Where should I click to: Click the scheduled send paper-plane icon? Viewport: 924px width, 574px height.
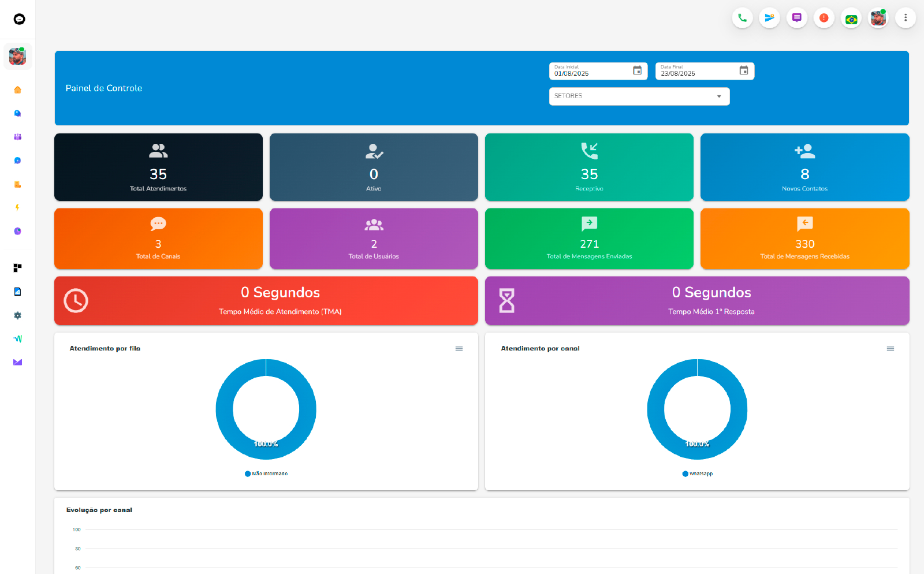point(769,18)
